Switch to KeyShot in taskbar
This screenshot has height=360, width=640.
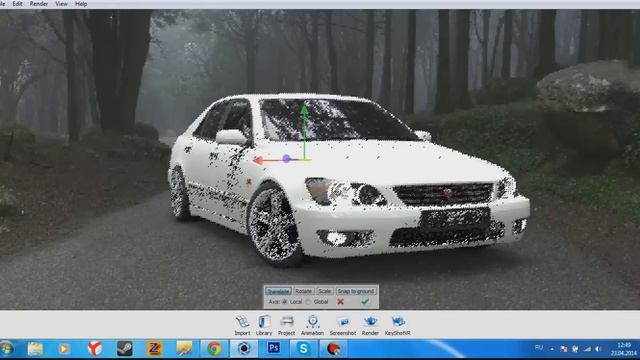(x=244, y=349)
